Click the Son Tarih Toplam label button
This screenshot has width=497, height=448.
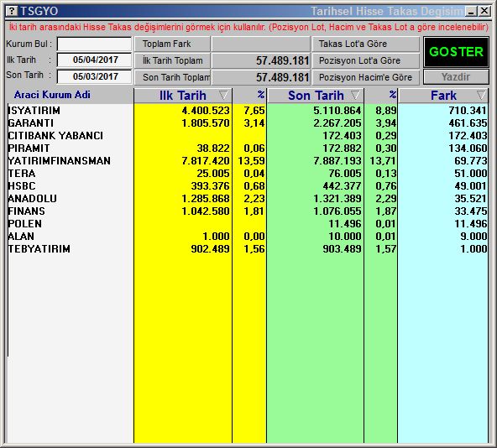coord(172,77)
